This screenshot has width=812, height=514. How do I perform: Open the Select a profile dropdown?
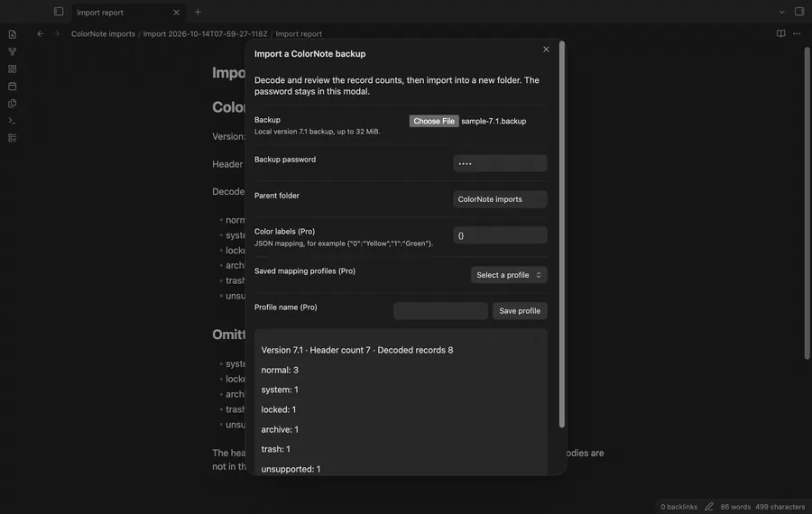tap(509, 275)
